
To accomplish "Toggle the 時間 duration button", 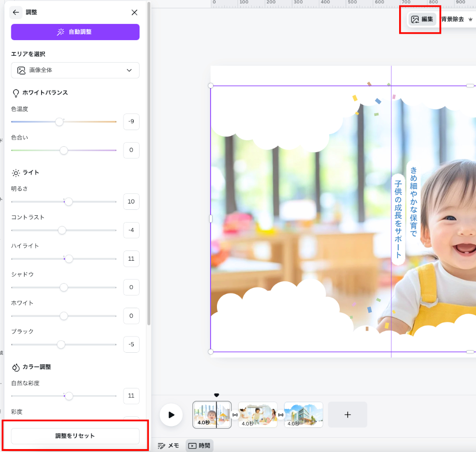I will point(199,446).
